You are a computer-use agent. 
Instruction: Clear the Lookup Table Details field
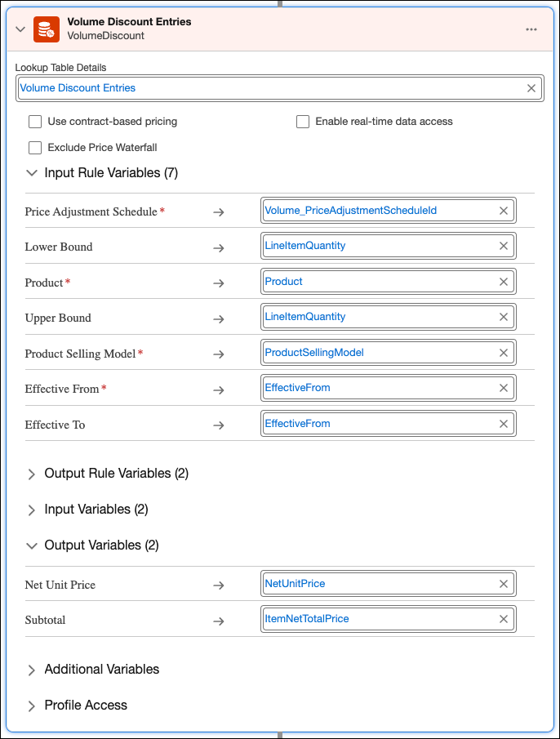coord(531,88)
